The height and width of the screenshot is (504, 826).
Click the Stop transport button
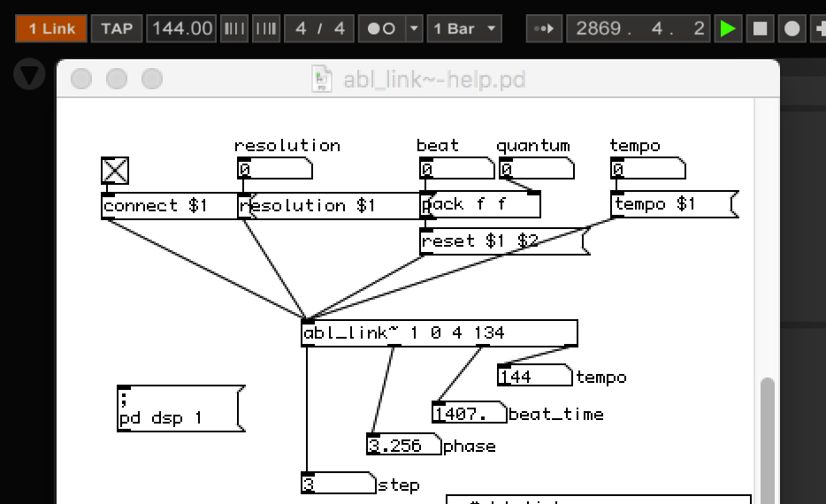(x=760, y=28)
